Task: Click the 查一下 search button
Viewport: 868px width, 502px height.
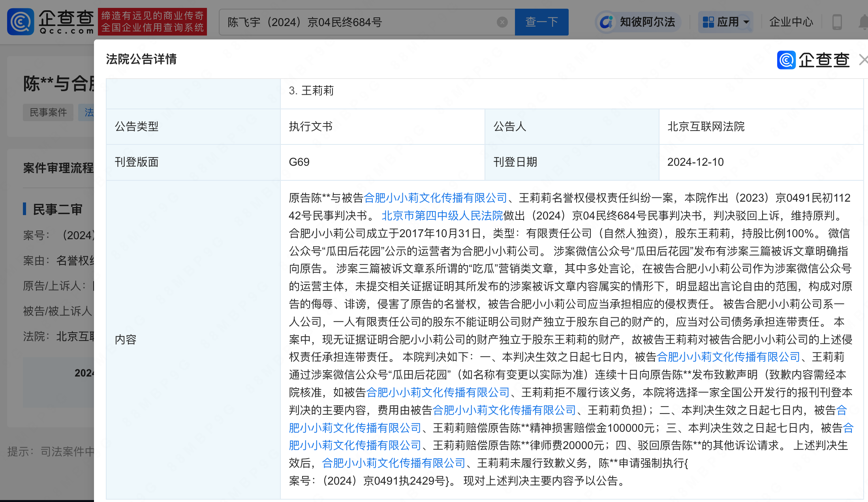Action: click(541, 22)
